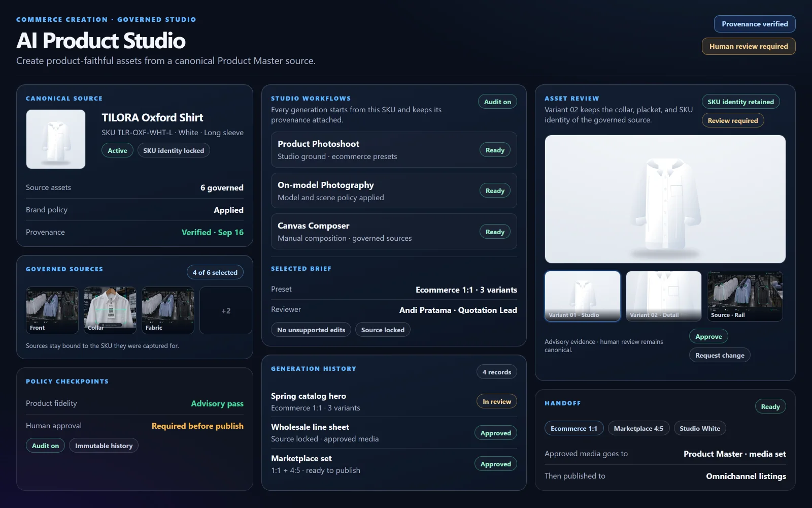Click the AI Product Studio title

101,41
